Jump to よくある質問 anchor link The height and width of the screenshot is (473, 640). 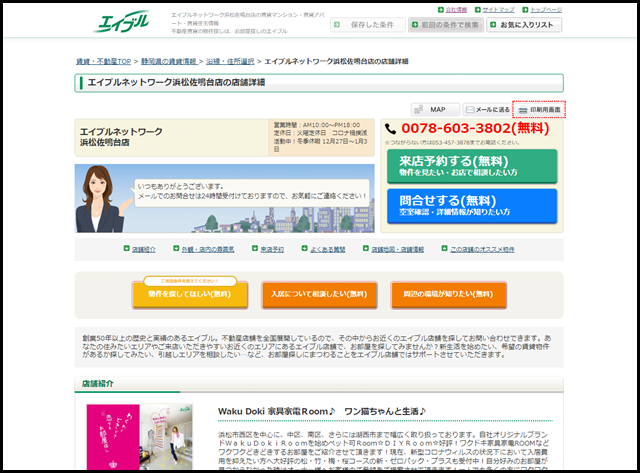[x=327, y=249]
